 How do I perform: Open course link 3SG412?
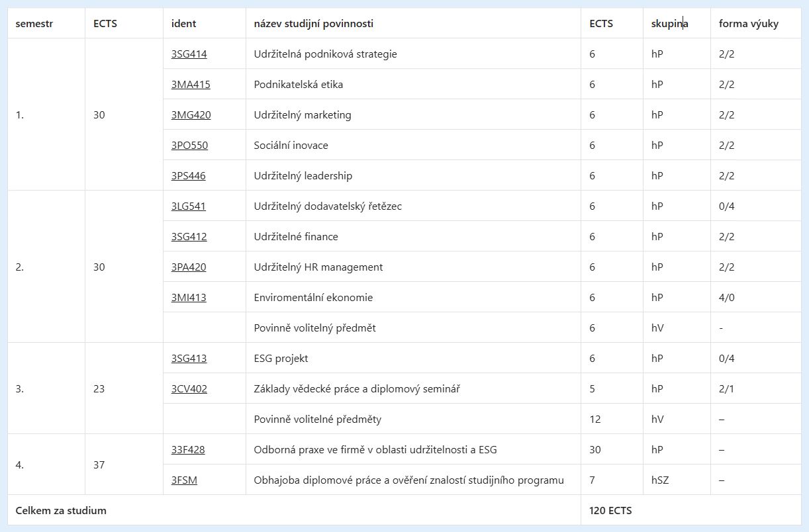189,237
